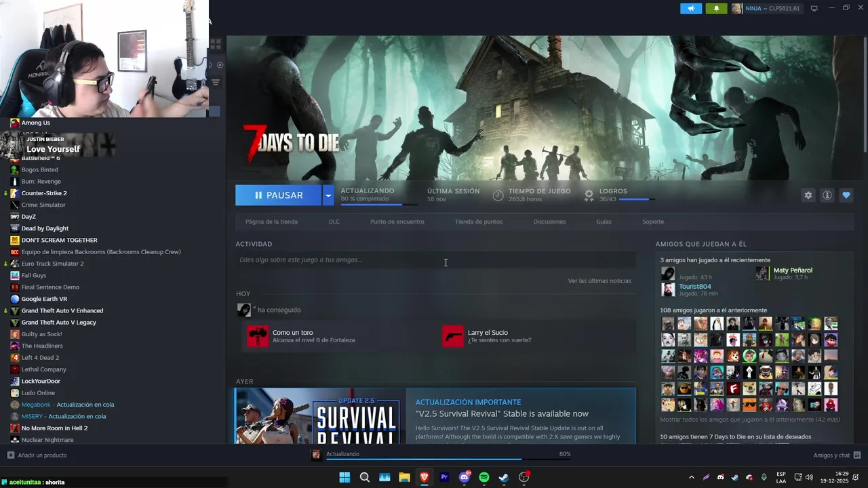Open the Survival Revival update news thumbnail
Screen dimensions: 868x488
click(x=320, y=416)
